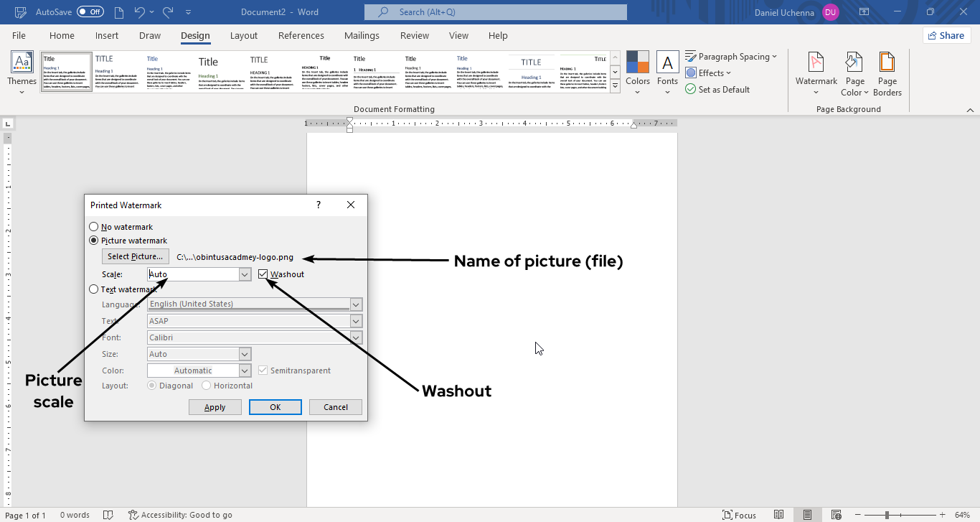Select the Text watermark radio button

point(93,289)
